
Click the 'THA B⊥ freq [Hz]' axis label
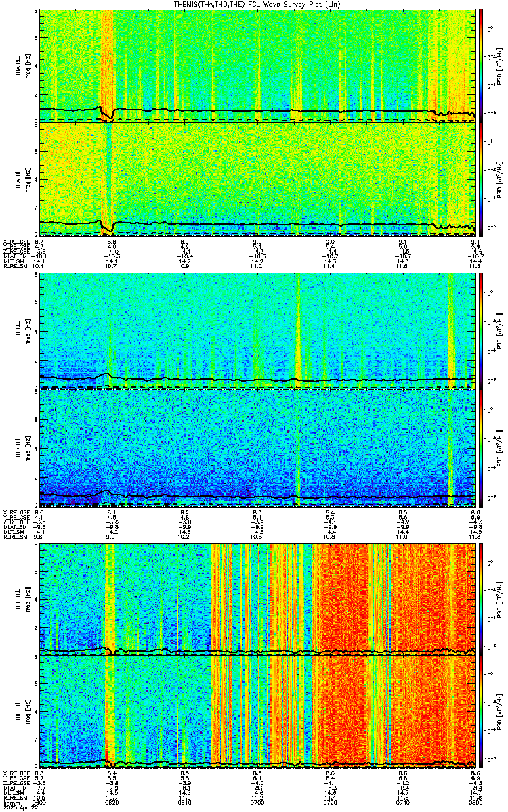point(22,65)
